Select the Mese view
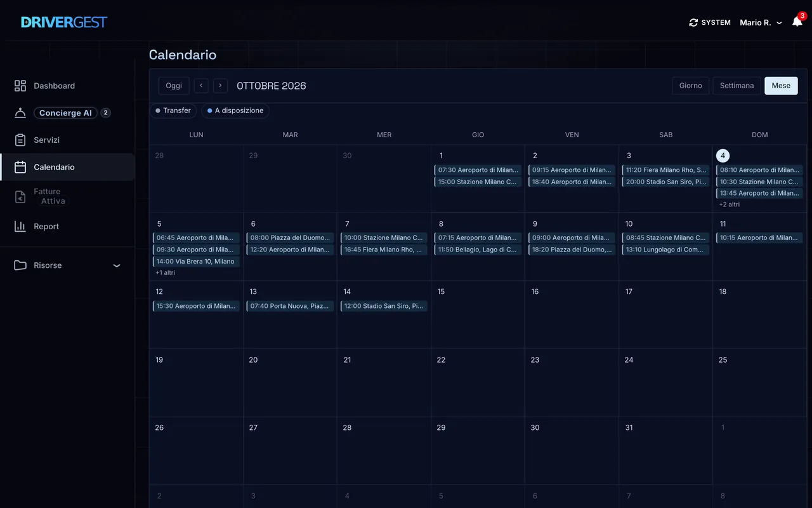The width and height of the screenshot is (812, 508). [781, 86]
